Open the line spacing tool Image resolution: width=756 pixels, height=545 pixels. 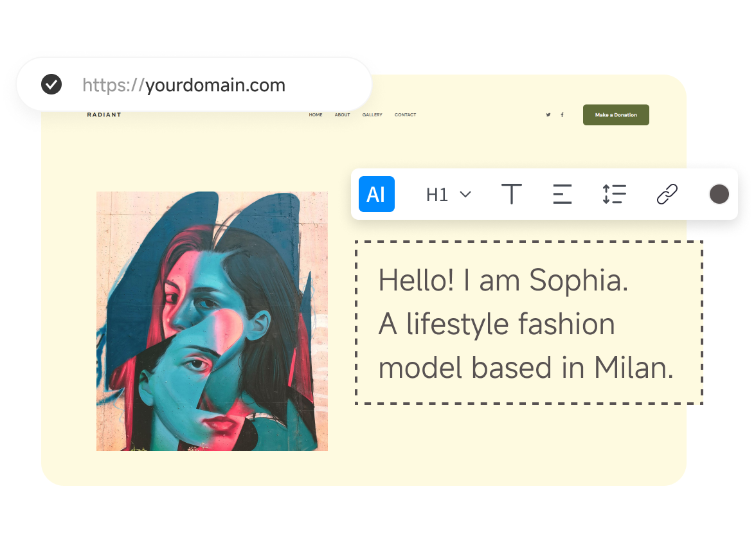pos(614,194)
